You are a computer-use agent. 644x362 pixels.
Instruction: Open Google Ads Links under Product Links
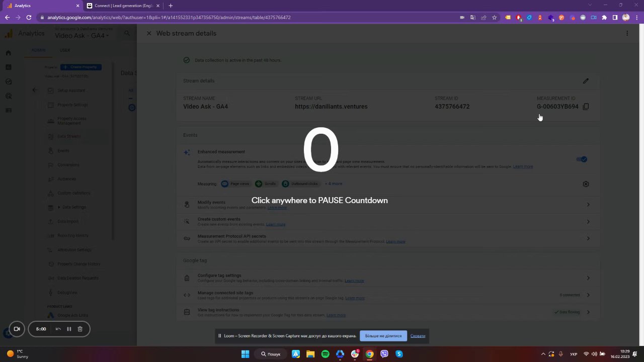click(72, 315)
